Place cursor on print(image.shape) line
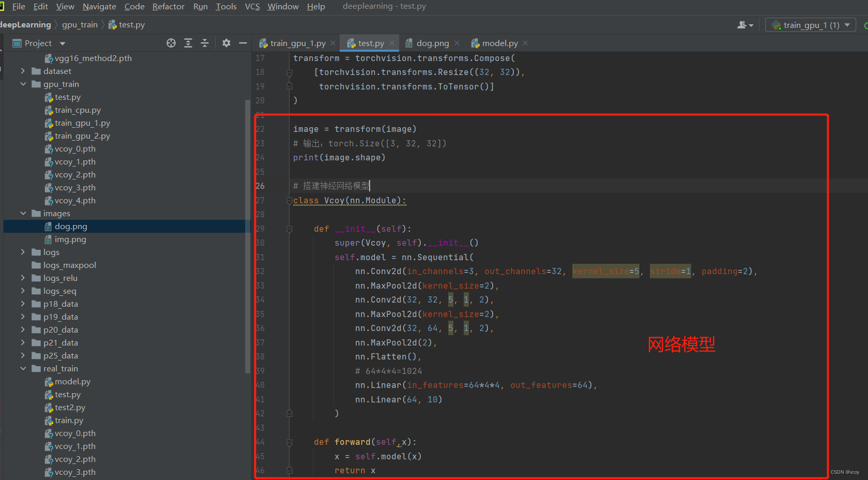The image size is (868, 480). click(339, 157)
